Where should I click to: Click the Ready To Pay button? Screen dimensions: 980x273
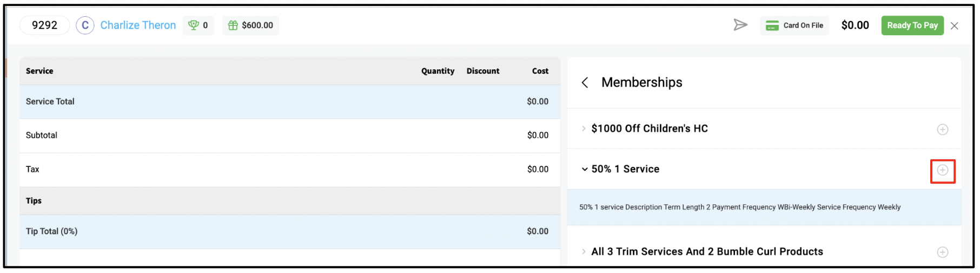click(912, 25)
